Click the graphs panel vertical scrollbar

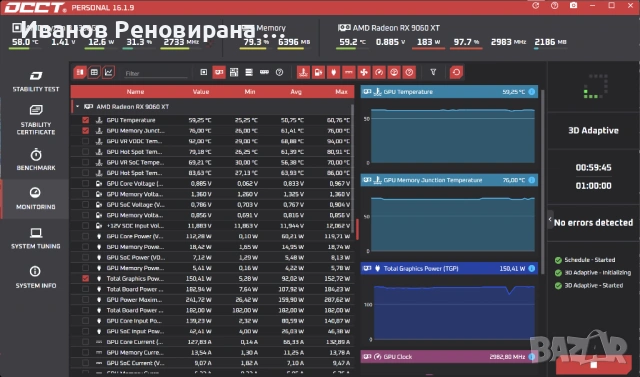(x=542, y=182)
